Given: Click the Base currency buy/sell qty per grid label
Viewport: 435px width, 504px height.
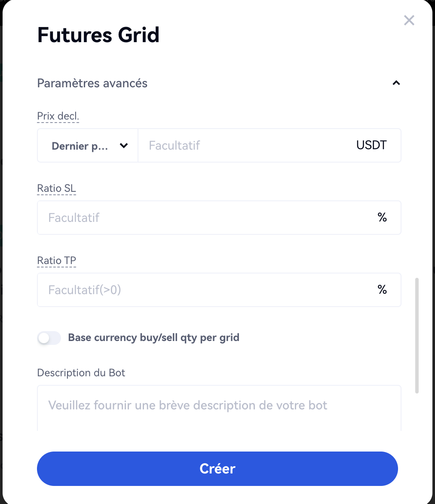Looking at the screenshot, I should [153, 338].
